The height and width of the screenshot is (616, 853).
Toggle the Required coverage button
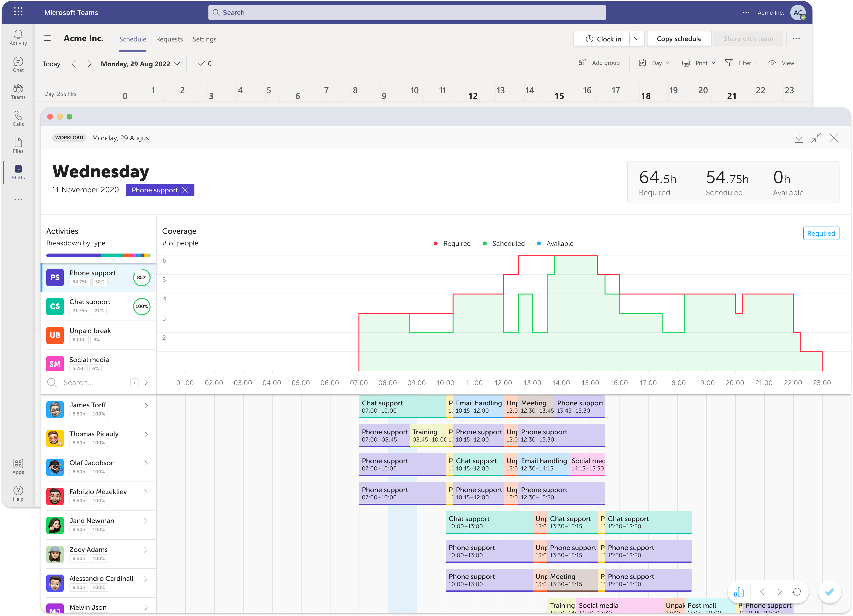point(821,233)
